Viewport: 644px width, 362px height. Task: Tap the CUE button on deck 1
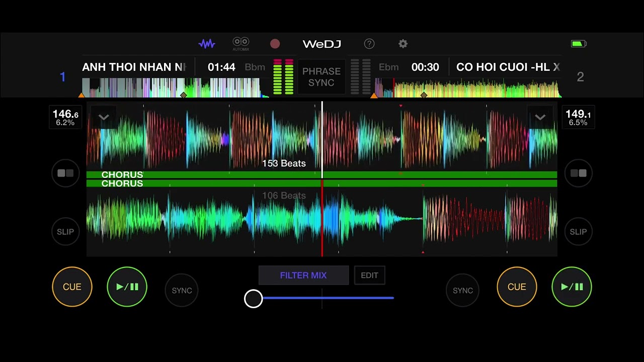pyautogui.click(x=72, y=287)
